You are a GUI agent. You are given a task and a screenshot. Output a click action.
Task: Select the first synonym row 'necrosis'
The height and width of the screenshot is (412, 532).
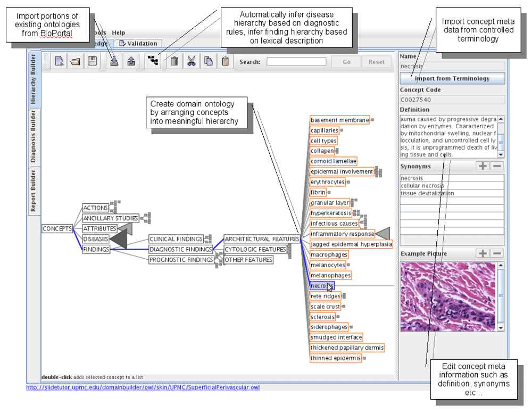tap(452, 178)
